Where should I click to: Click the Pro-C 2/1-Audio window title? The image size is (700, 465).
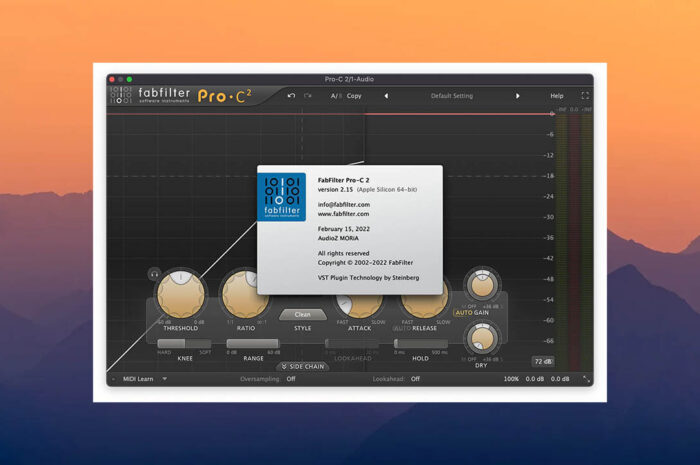pyautogui.click(x=349, y=79)
